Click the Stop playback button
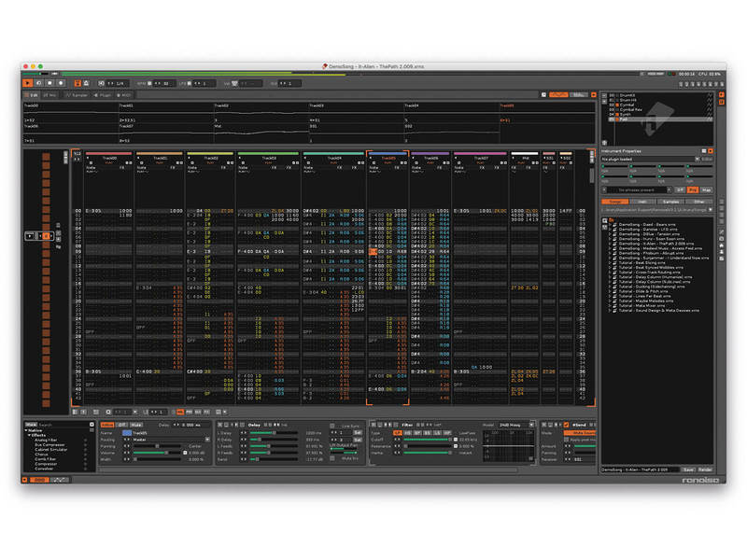Viewport: 747px width, 560px height. pyautogui.click(x=50, y=83)
